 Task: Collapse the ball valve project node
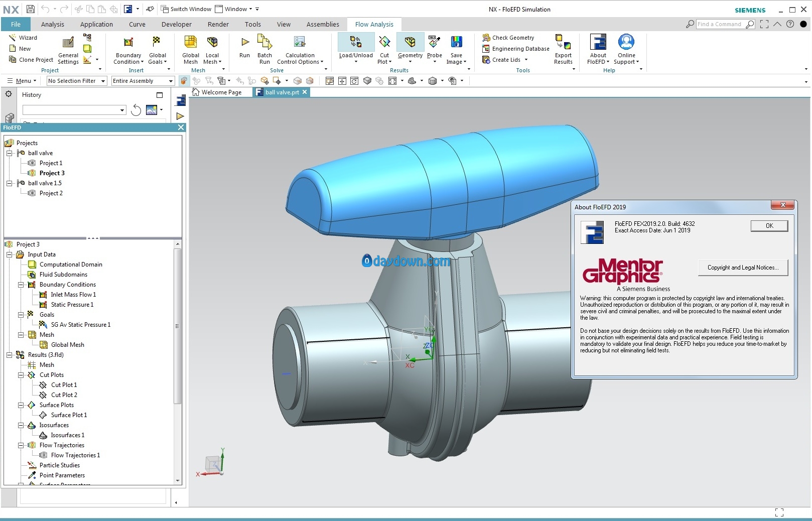(9, 153)
